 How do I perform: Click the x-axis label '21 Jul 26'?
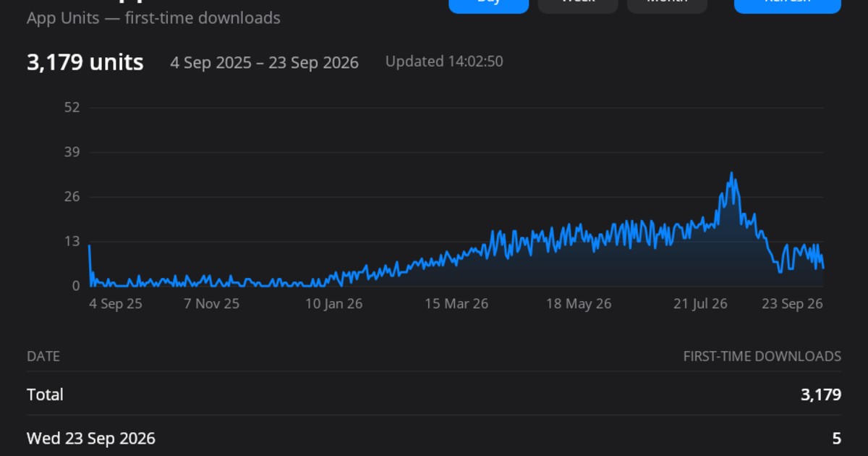(x=700, y=304)
